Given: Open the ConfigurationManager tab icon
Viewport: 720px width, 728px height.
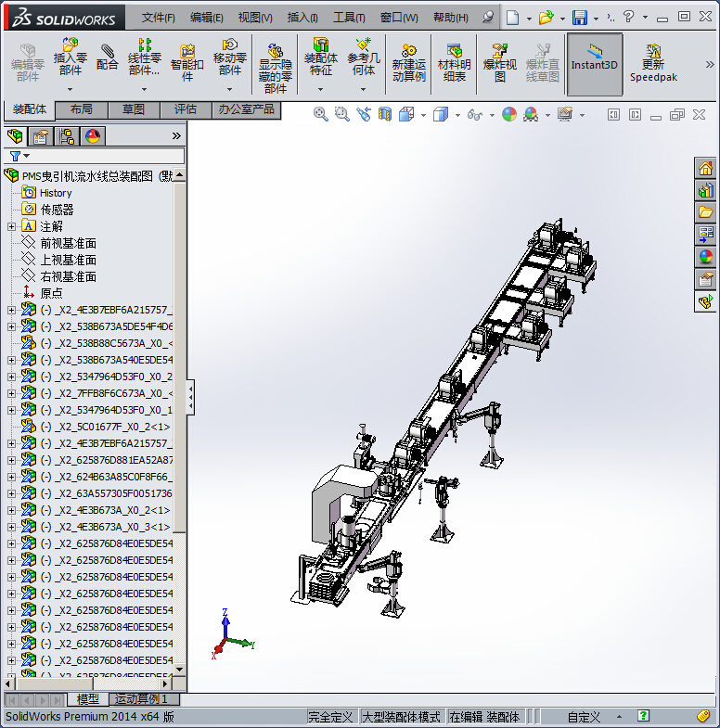Looking at the screenshot, I should pos(67,136).
